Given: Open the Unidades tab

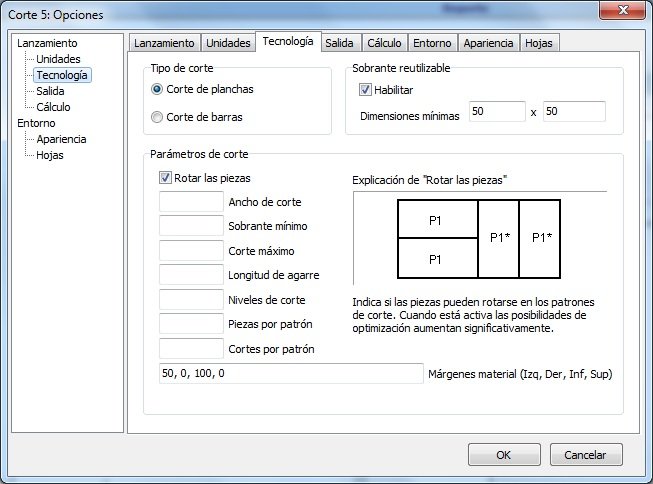Looking at the screenshot, I should coord(228,43).
